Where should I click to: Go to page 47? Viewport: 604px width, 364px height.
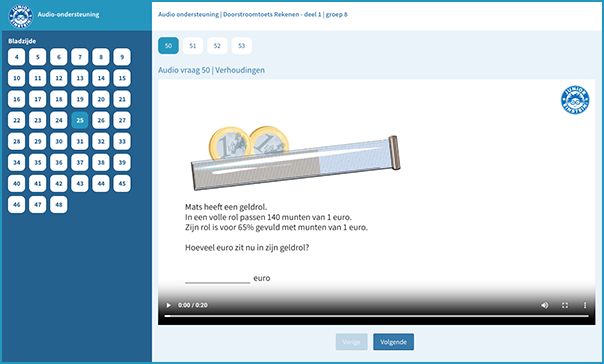(38, 205)
